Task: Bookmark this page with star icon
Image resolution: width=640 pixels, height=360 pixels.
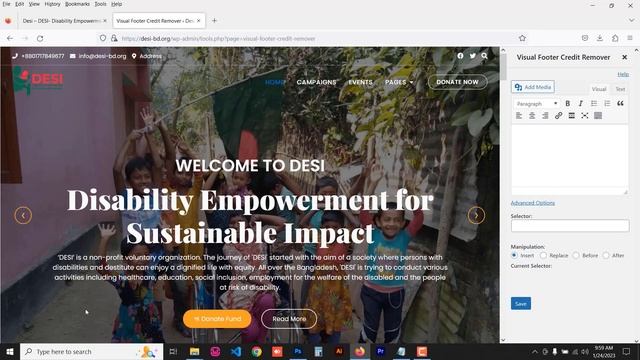Action: point(522,38)
